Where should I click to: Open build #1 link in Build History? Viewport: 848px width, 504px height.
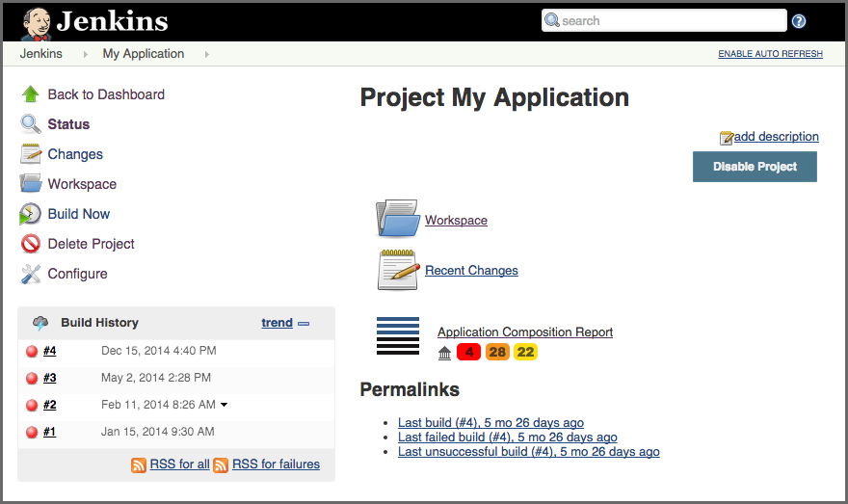(50, 432)
